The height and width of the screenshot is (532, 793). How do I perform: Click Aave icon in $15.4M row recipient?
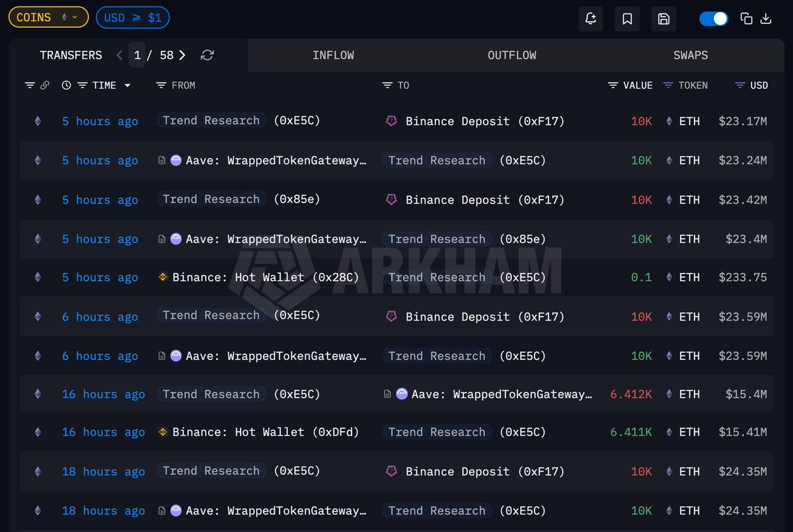pyautogui.click(x=402, y=394)
